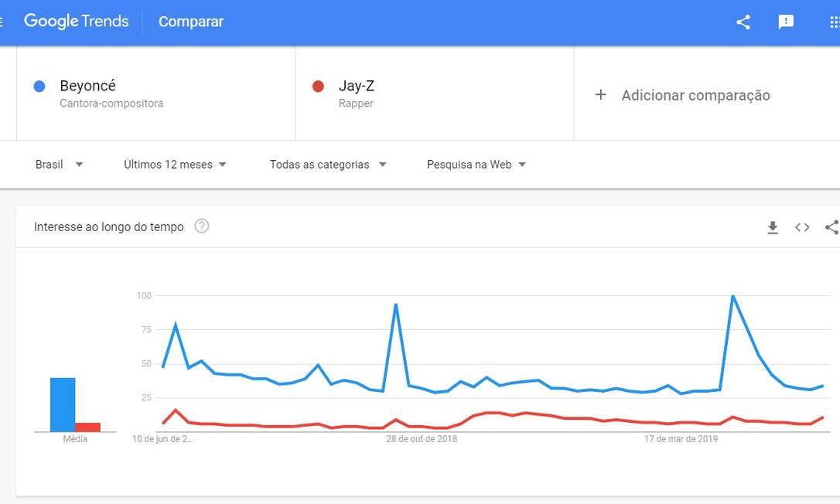This screenshot has height=504, width=840.
Task: Open the Pesquisa na Web dropdown
Action: point(476,165)
